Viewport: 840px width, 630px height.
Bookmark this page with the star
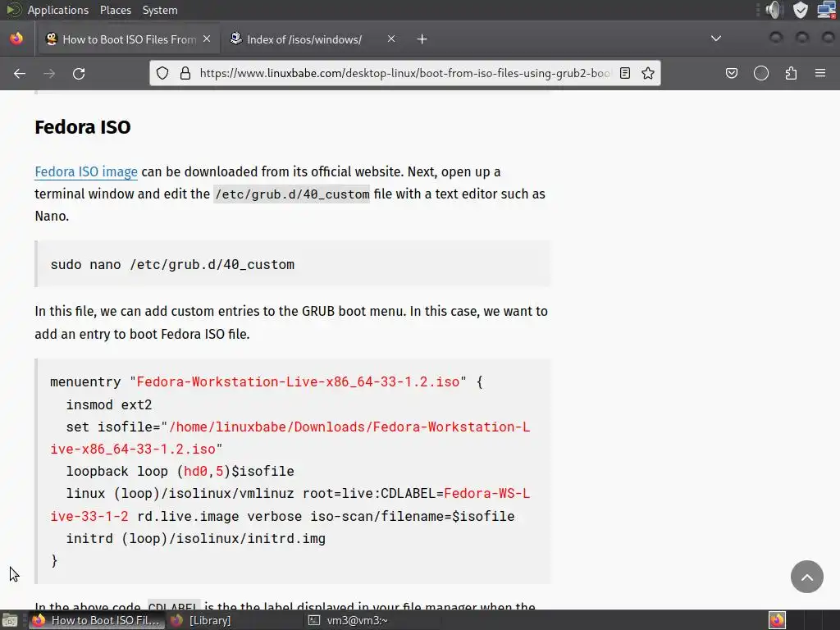[x=648, y=73]
